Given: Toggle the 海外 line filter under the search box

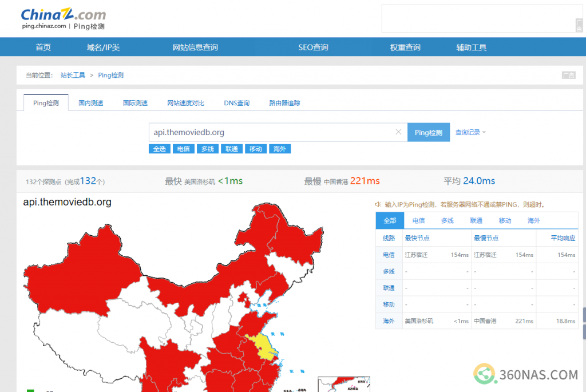Looking at the screenshot, I should tap(279, 149).
